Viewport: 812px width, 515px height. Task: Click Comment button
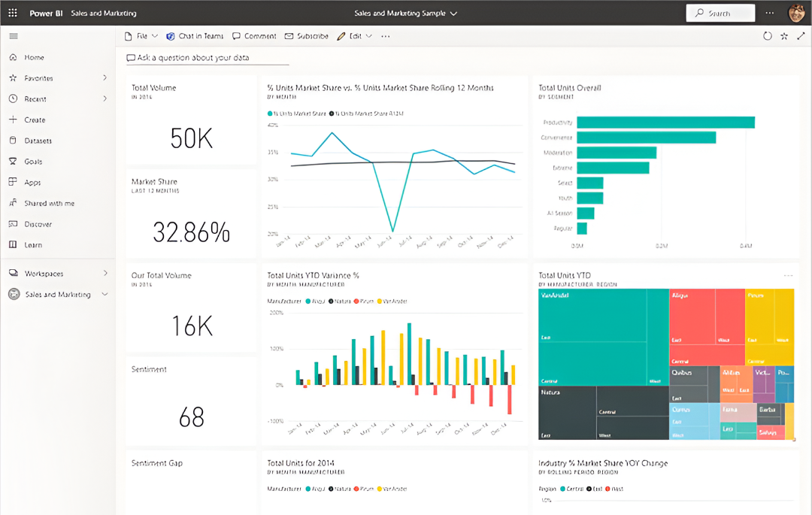tap(254, 36)
